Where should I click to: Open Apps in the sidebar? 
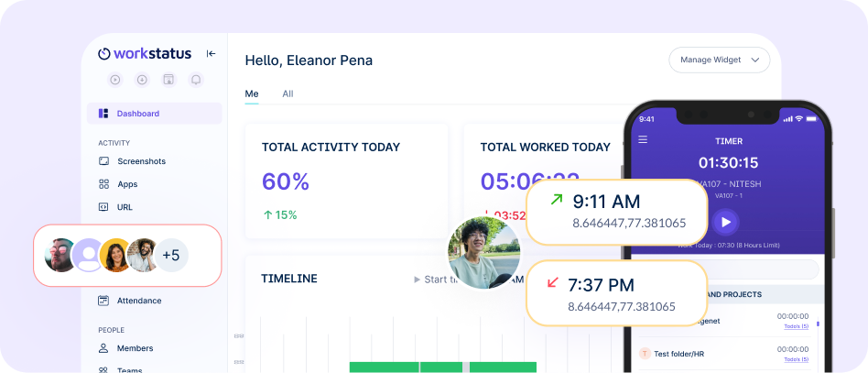pos(127,184)
